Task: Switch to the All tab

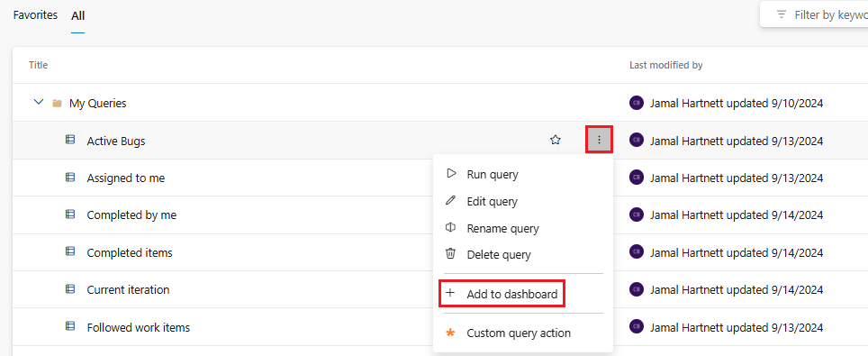Action: (x=78, y=15)
